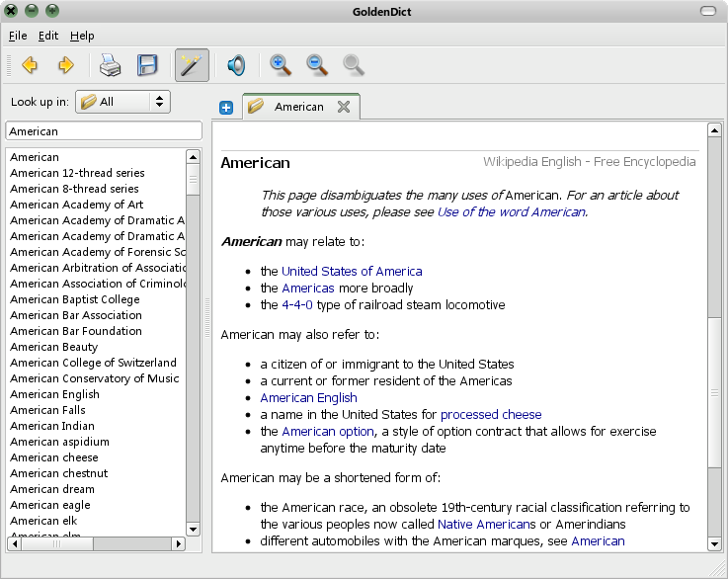Add a new tab with plus icon
Viewport: 728px width, 579px height.
tap(226, 108)
